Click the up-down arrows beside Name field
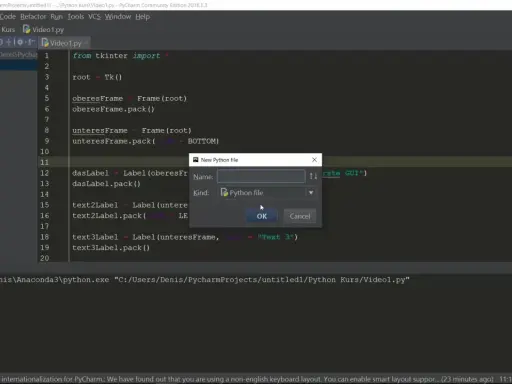The height and width of the screenshot is (384, 512). (313, 176)
